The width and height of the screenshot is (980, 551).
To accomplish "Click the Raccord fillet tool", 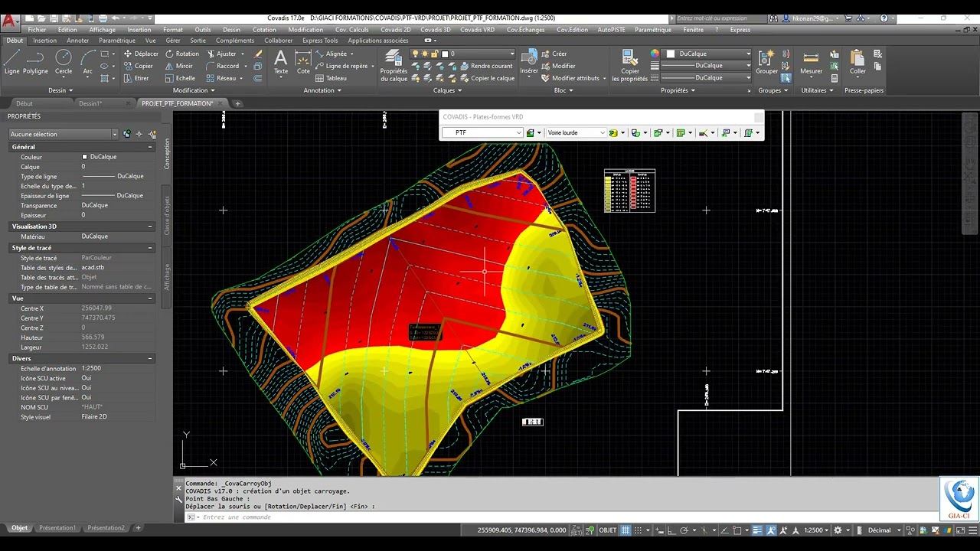I will (x=223, y=66).
